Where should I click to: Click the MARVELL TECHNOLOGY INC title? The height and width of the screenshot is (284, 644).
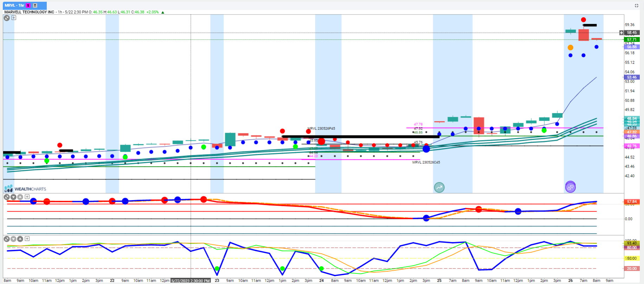pos(29,12)
